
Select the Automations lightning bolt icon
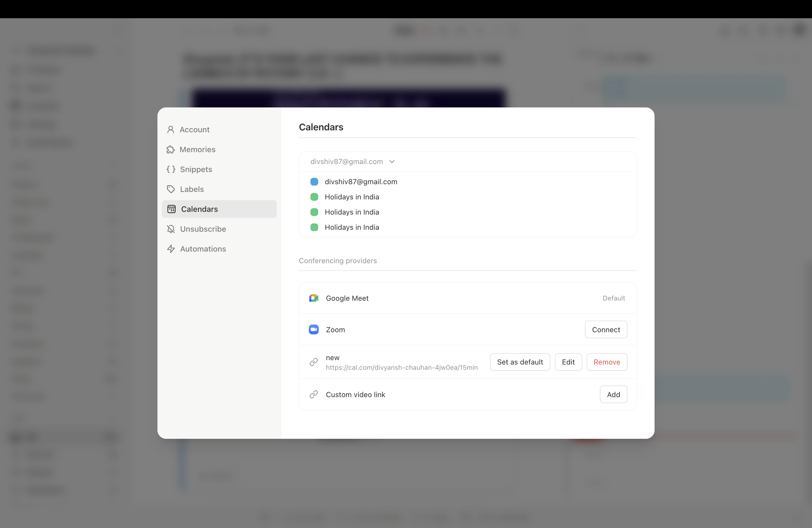coord(171,249)
